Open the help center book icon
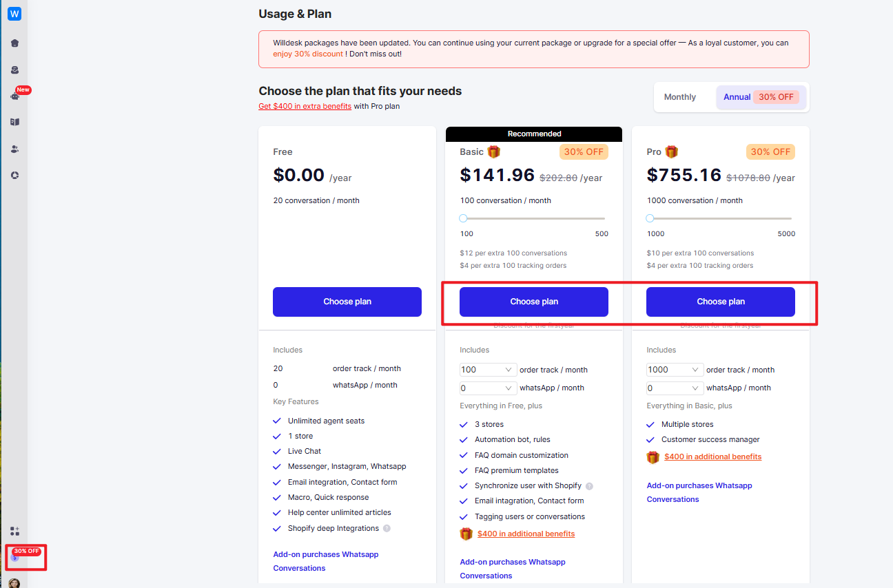The height and width of the screenshot is (588, 893). click(x=14, y=122)
